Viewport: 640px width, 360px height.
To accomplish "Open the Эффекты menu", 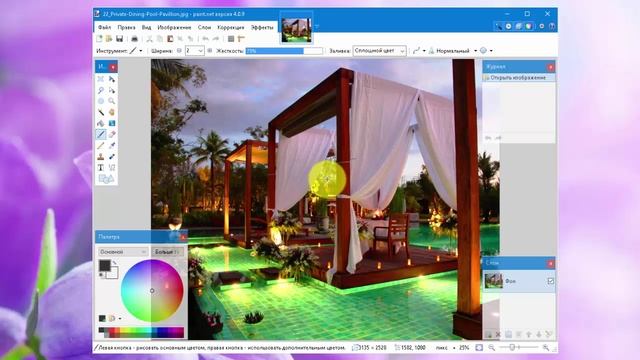I will point(262,27).
